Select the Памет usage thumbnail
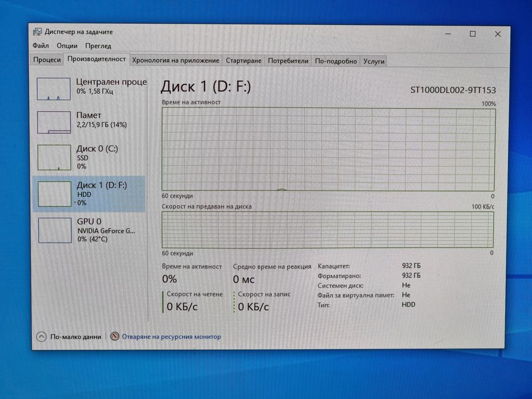Screen dimensions: 532x399 [54, 122]
